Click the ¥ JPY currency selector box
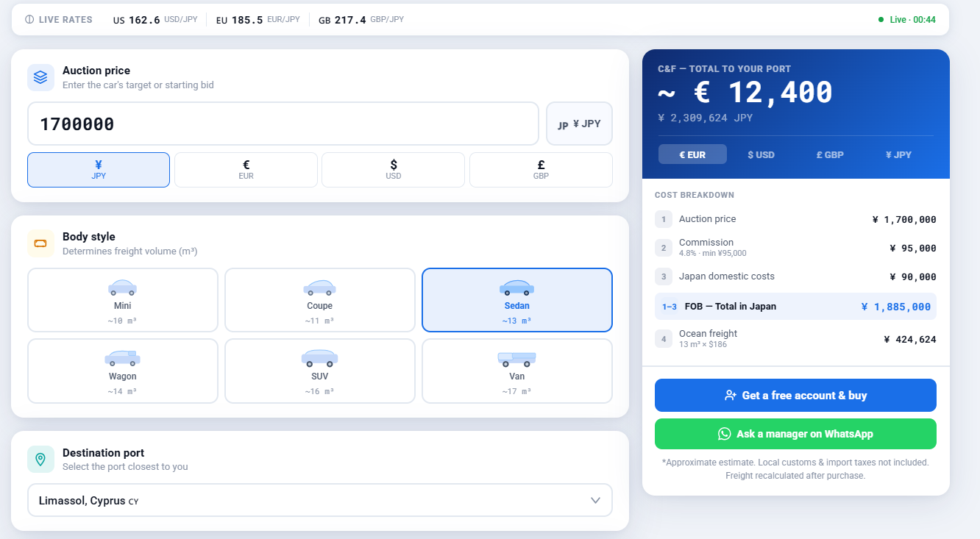 pos(580,124)
